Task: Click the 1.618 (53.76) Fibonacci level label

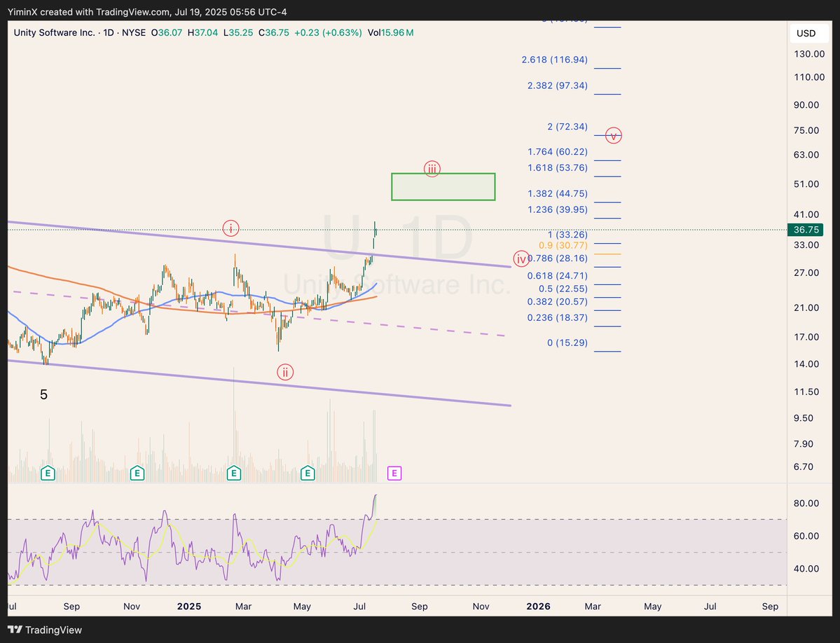Action: (x=557, y=167)
